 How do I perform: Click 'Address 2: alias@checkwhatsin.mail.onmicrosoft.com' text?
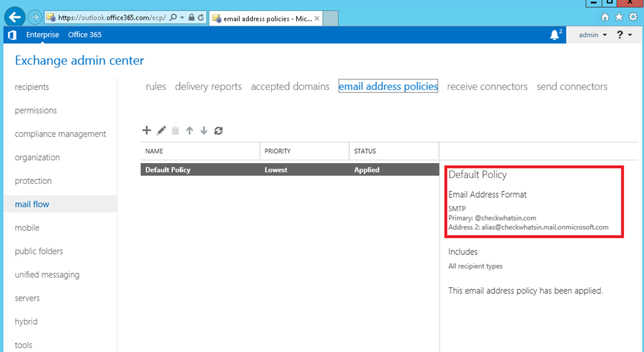pyautogui.click(x=528, y=227)
